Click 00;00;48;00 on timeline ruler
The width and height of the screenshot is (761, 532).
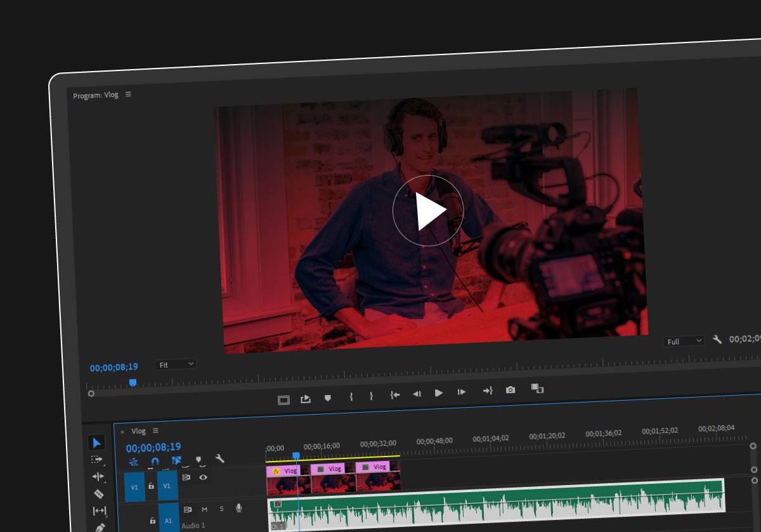click(x=434, y=441)
